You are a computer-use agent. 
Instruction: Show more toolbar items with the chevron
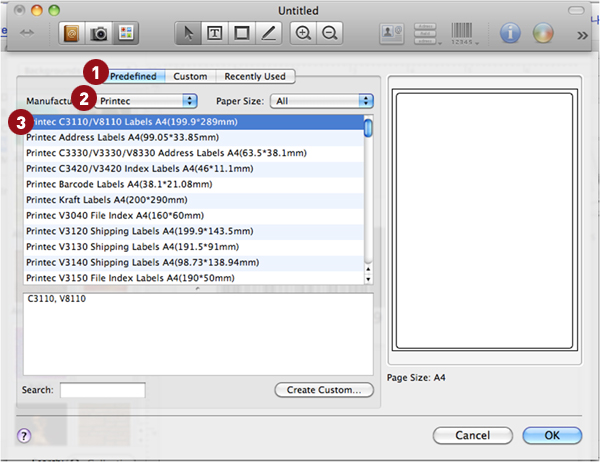point(582,36)
